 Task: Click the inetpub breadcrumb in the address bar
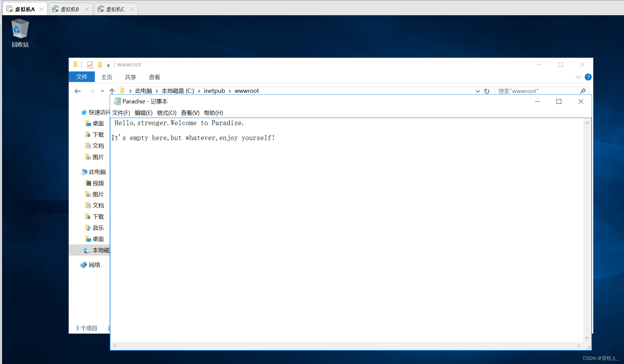click(x=214, y=91)
